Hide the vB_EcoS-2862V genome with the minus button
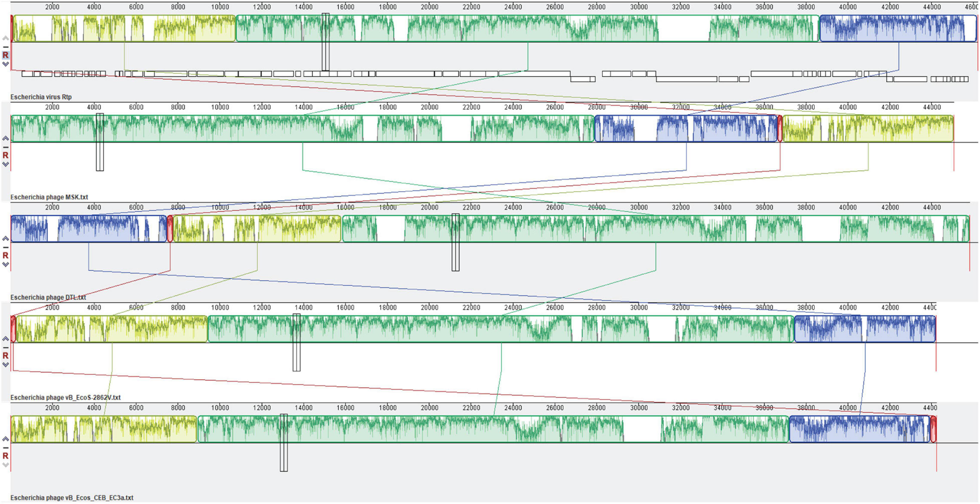The height and width of the screenshot is (504, 980). click(5, 347)
